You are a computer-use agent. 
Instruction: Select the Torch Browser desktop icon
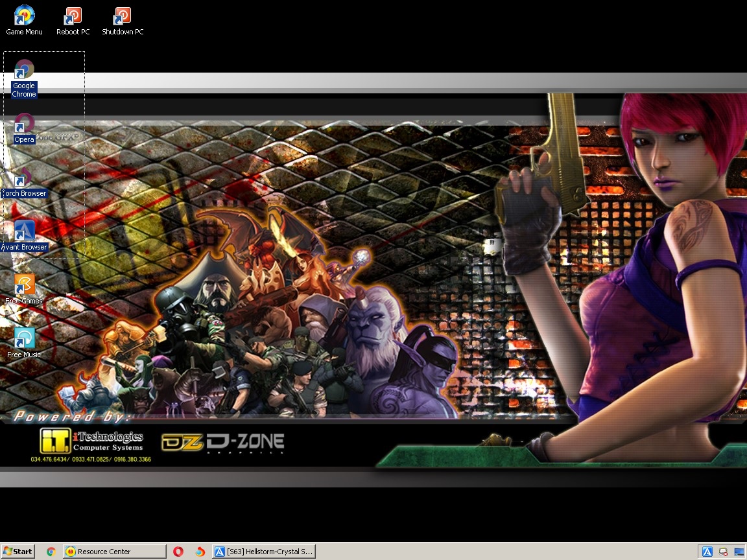pos(24,177)
